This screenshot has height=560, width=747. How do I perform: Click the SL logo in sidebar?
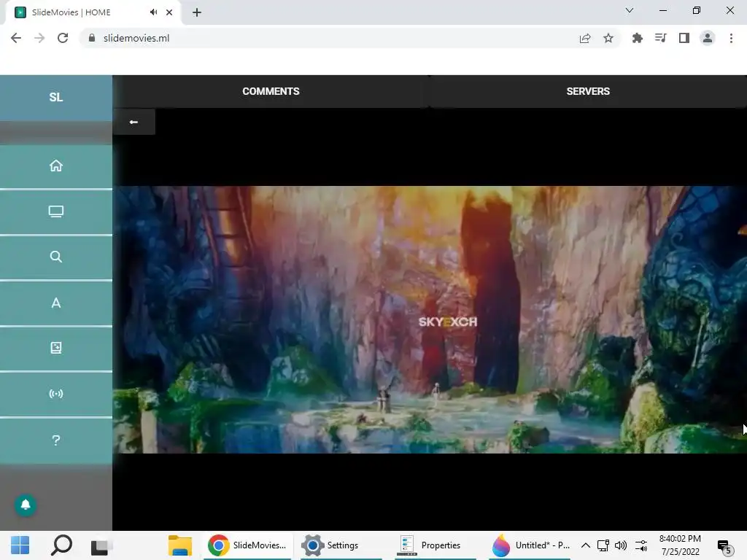click(x=55, y=97)
